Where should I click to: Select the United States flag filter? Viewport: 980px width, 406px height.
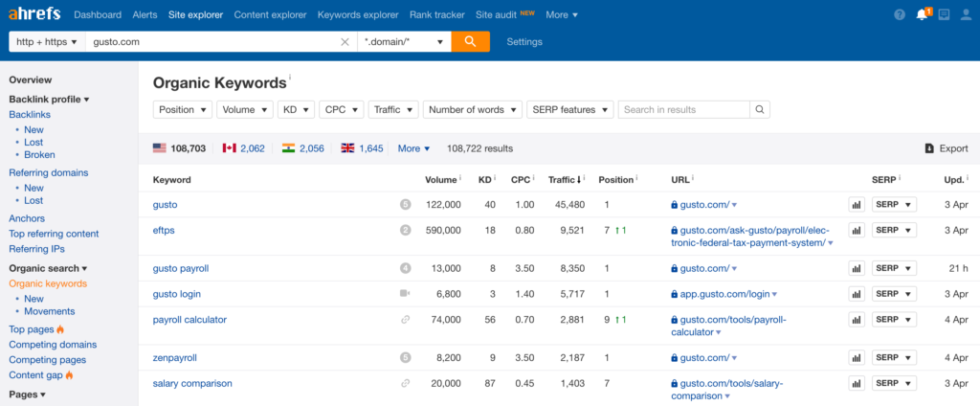(160, 148)
